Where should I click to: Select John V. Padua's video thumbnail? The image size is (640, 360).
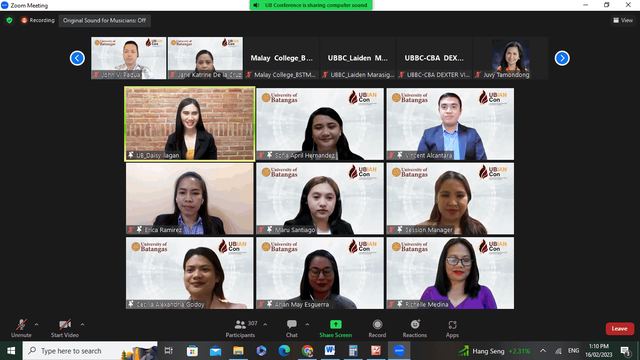pyautogui.click(x=129, y=58)
